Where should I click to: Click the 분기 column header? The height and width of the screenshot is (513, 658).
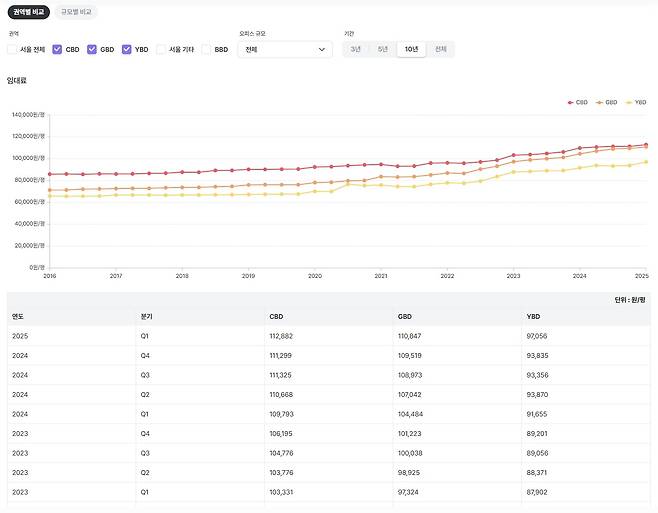(146, 317)
